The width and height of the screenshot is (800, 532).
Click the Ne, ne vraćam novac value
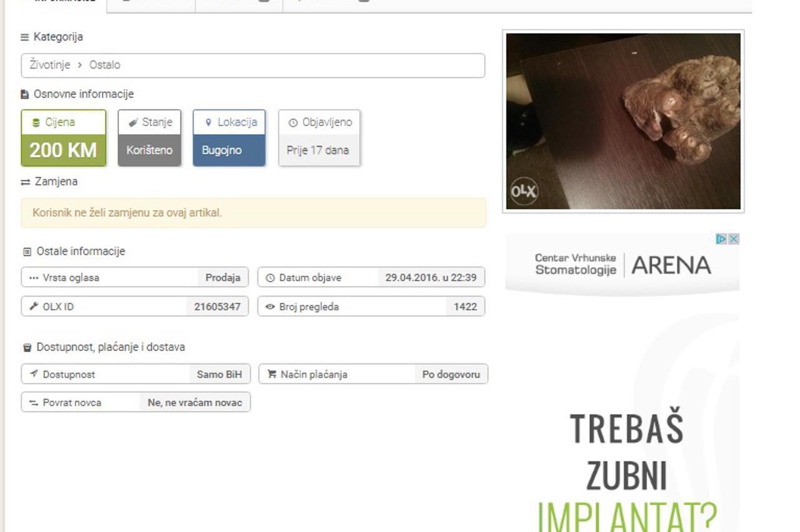click(195, 403)
